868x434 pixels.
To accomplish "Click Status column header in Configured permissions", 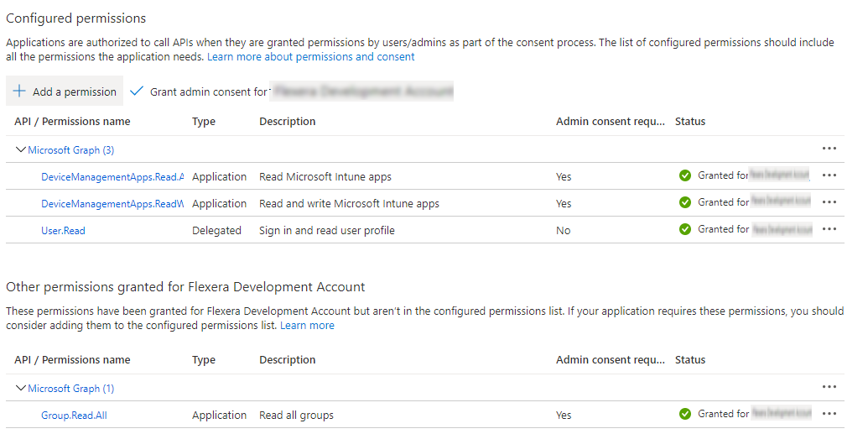I will tap(690, 122).
